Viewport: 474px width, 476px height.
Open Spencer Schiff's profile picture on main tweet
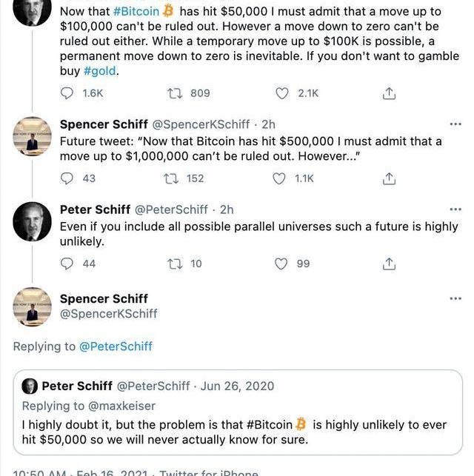click(x=32, y=306)
